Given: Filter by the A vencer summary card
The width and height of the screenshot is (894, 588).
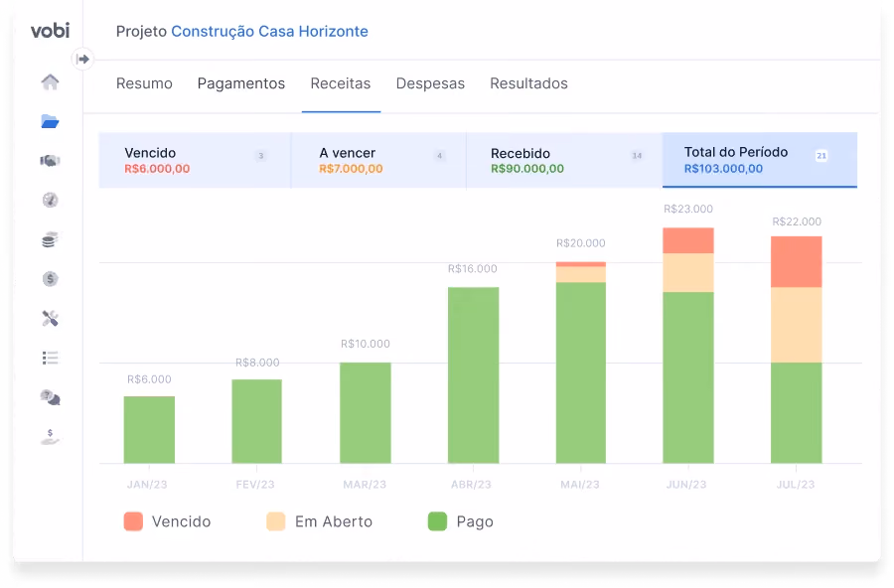Looking at the screenshot, I should 378,160.
